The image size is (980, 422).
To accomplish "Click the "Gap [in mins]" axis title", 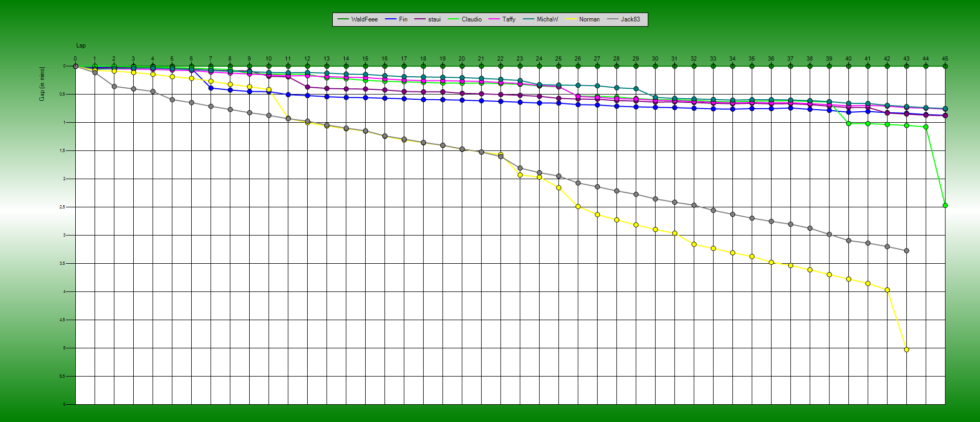I will [42, 84].
